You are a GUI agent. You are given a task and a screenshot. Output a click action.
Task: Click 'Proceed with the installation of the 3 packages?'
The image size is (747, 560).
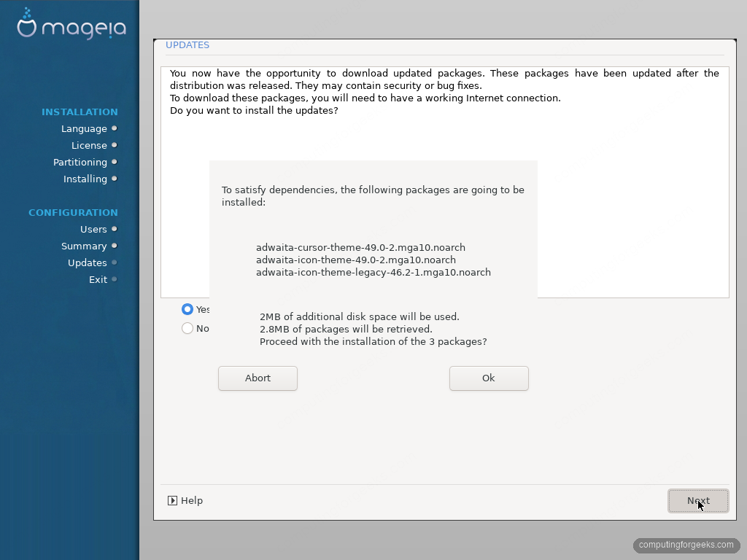point(373,342)
